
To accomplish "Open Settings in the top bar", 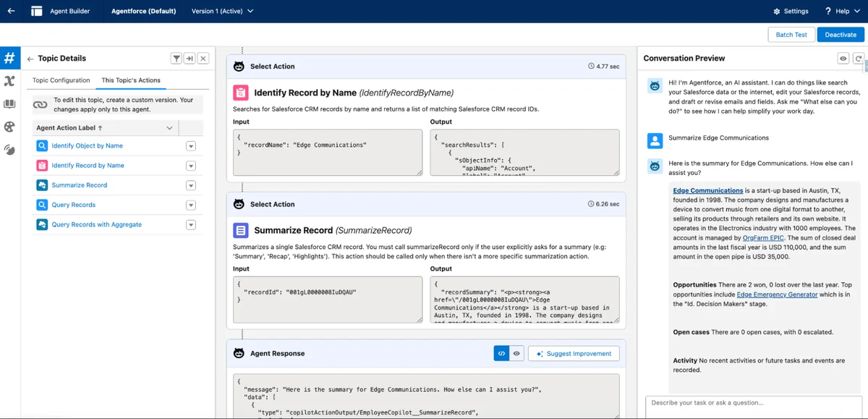I will (791, 12).
